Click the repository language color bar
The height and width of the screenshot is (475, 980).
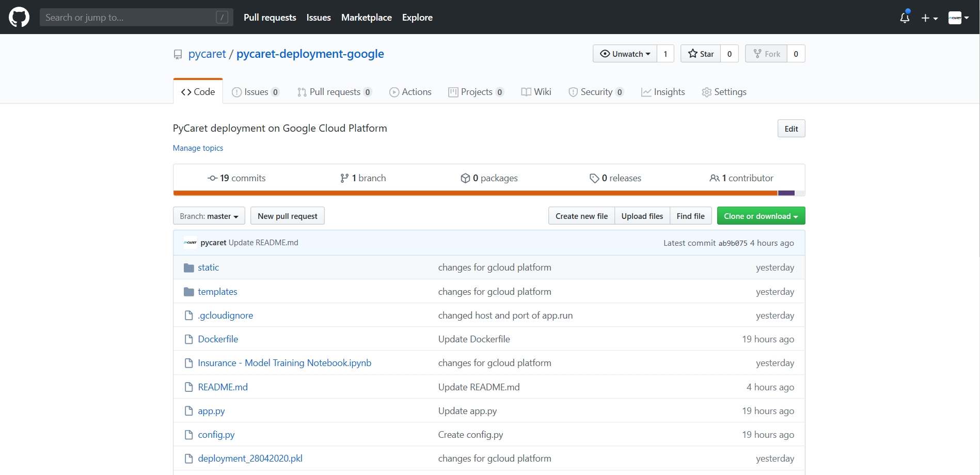tap(475, 193)
